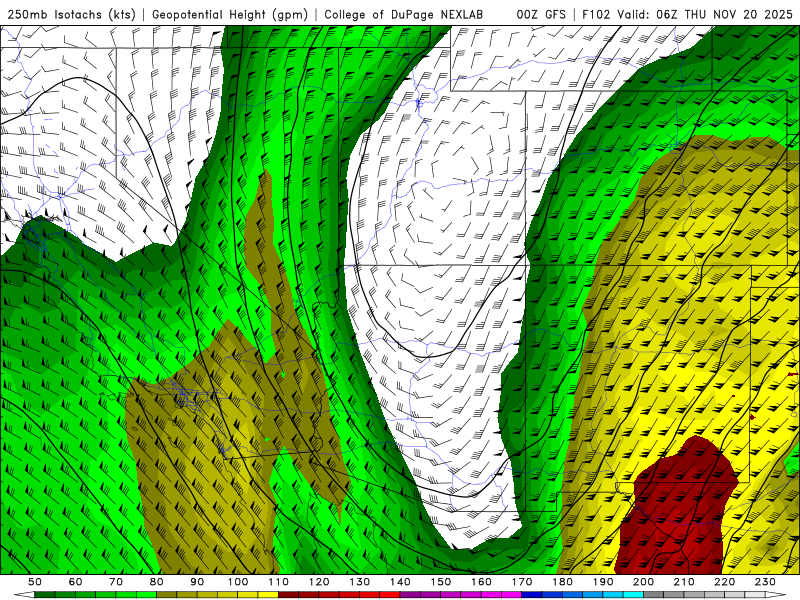Viewport: 800px width, 600px height.
Task: Select the 130 value on the legend
Action: tap(360, 582)
